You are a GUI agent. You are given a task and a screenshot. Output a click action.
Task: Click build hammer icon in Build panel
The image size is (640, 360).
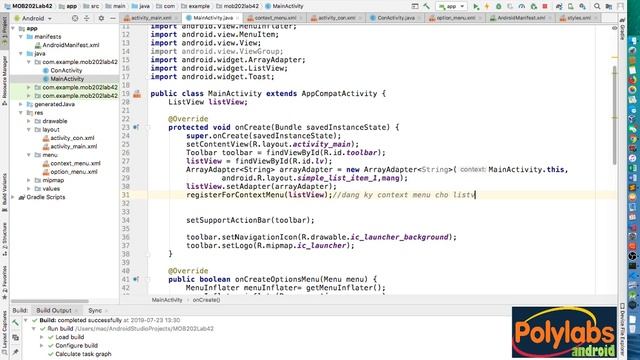pyautogui.click(x=16, y=323)
